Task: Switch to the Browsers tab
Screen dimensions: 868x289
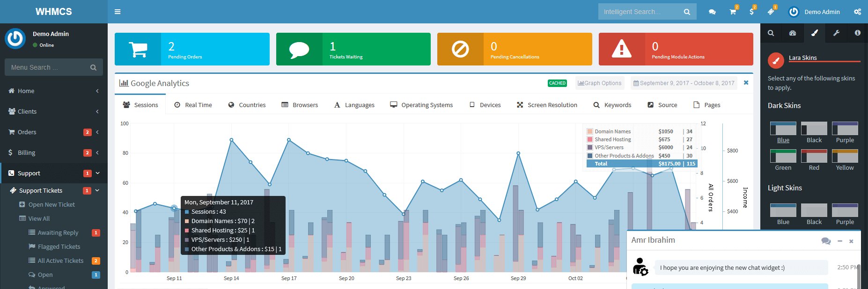Action: pyautogui.click(x=300, y=105)
